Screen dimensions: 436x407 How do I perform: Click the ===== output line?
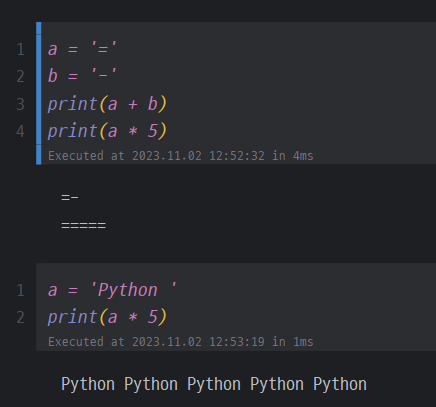tap(83, 226)
